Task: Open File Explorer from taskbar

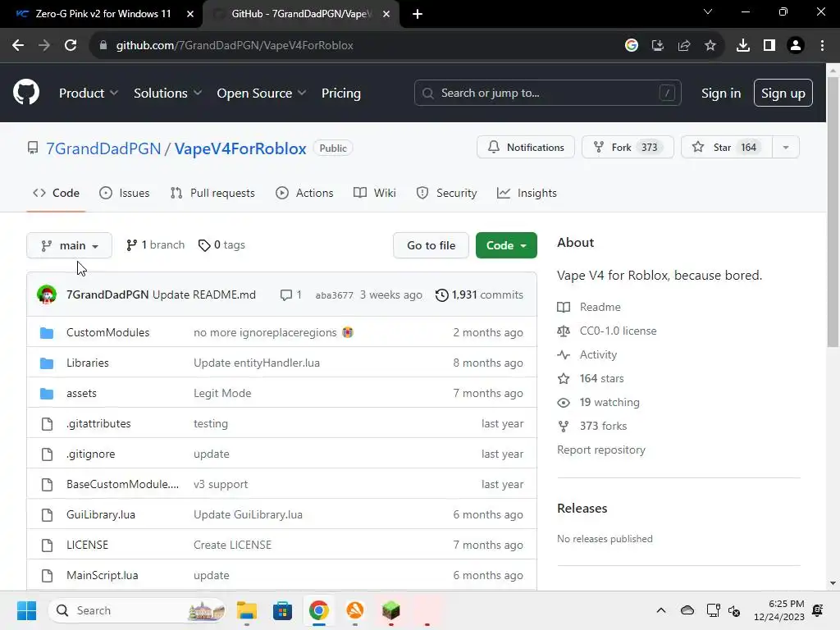Action: pos(246,610)
